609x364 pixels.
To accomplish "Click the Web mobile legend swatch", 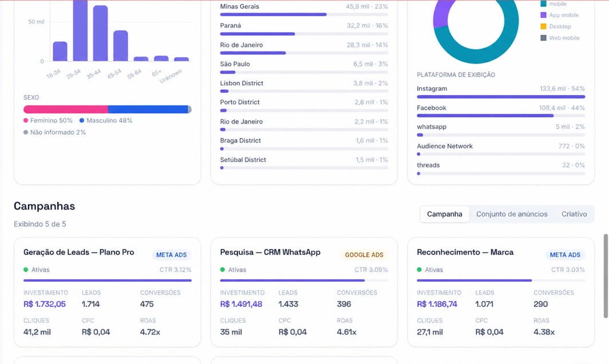I will tap(543, 38).
